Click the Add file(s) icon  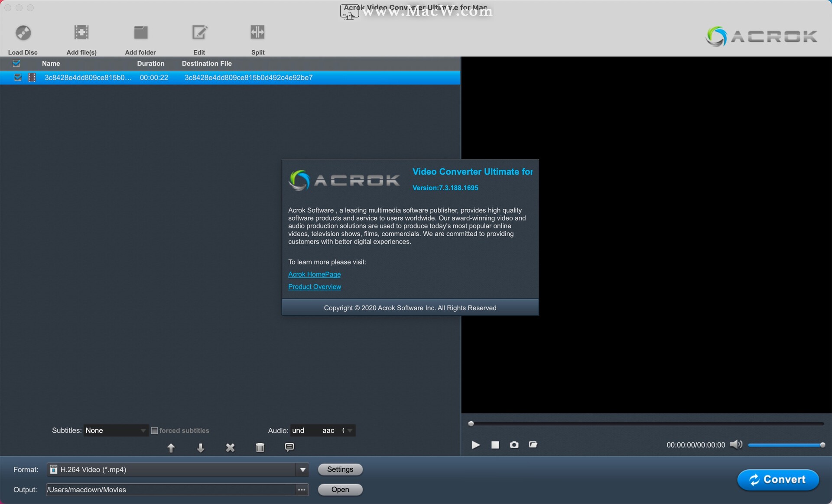[x=81, y=33]
